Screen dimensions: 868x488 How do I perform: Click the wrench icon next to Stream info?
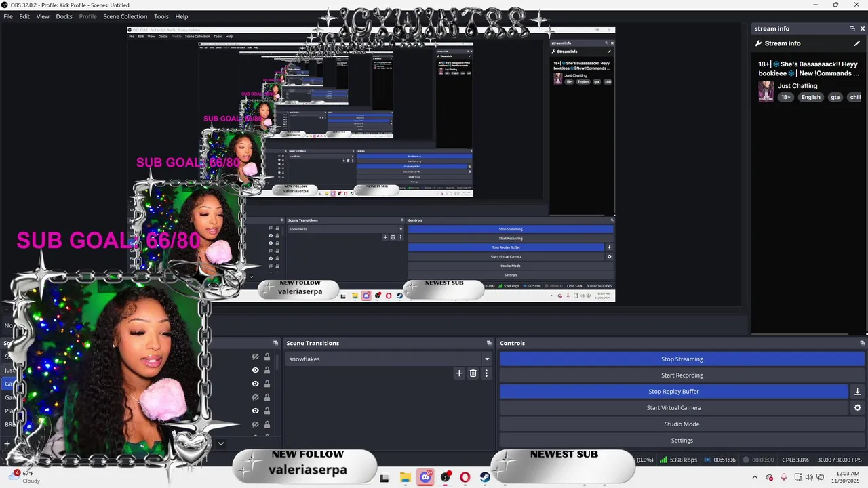[x=759, y=43]
